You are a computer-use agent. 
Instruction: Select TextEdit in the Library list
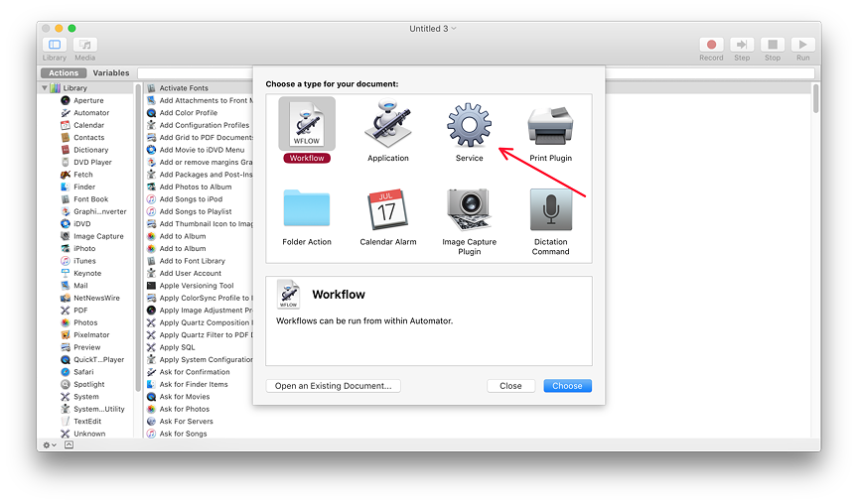click(87, 422)
